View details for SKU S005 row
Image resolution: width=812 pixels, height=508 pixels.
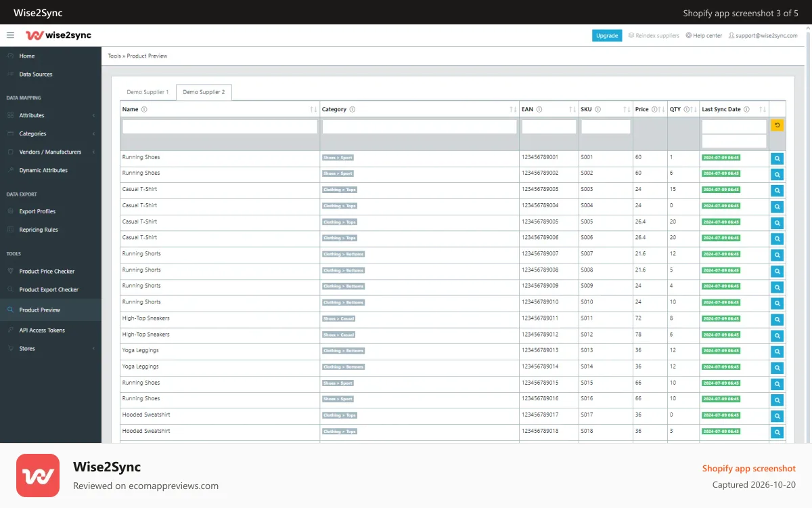777,223
